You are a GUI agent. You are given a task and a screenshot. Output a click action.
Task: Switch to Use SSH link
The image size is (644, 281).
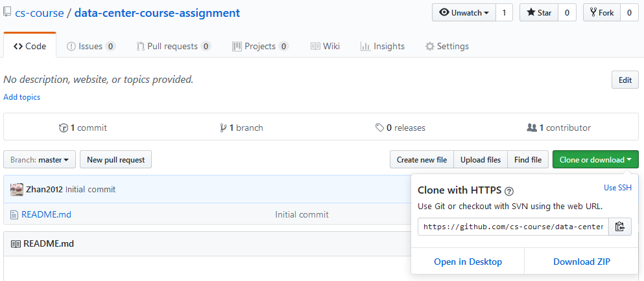[x=617, y=188]
